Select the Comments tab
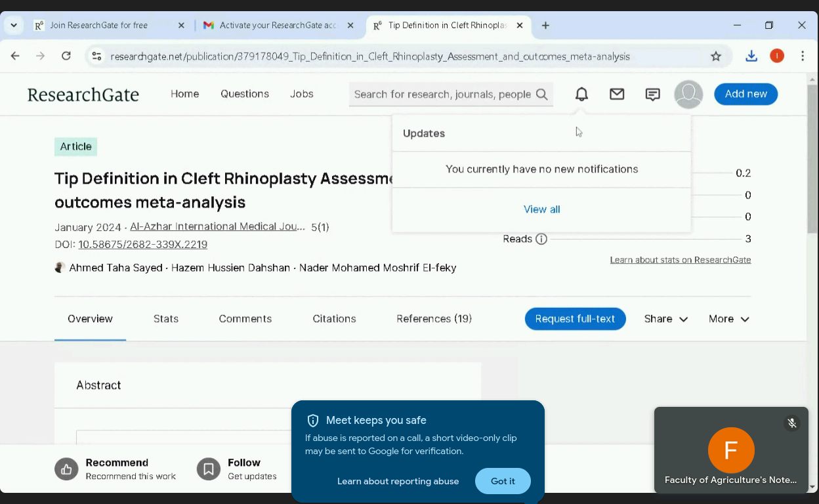Image resolution: width=819 pixels, height=504 pixels. (245, 319)
